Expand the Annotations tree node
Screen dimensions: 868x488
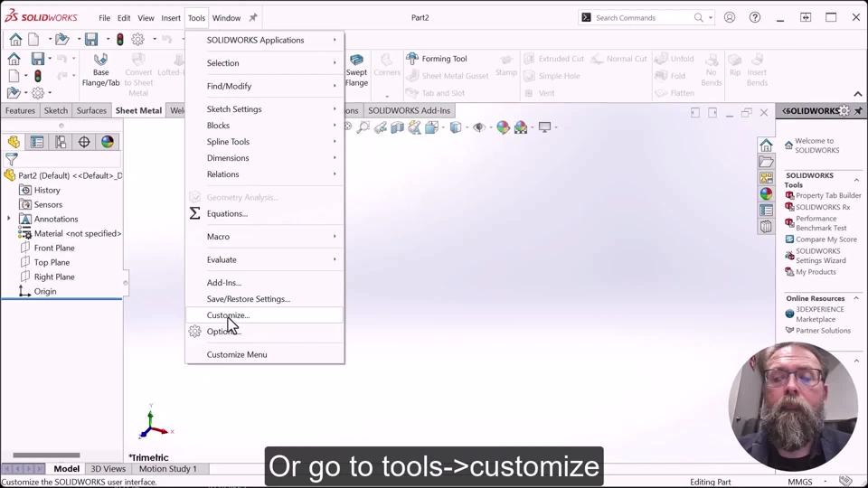8,219
